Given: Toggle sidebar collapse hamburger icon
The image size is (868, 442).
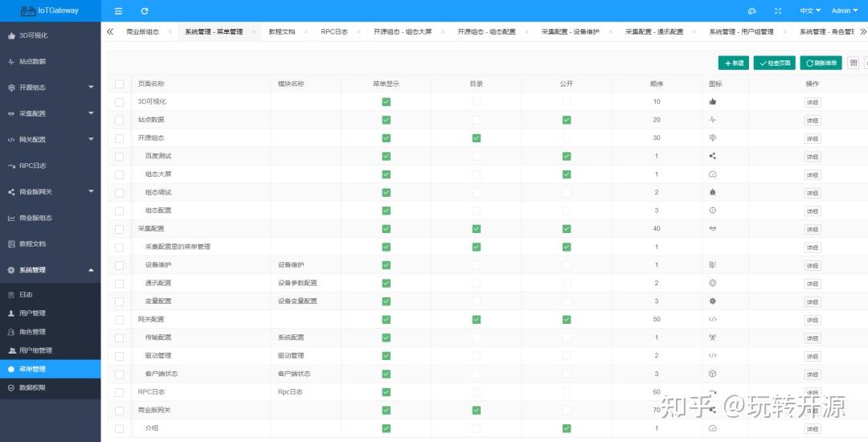Looking at the screenshot, I should pyautogui.click(x=118, y=11).
